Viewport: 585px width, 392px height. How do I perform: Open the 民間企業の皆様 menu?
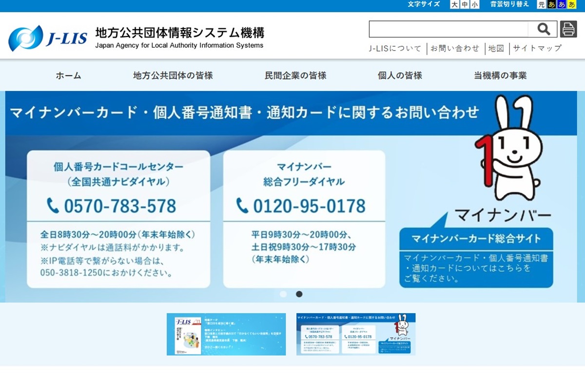(x=295, y=75)
